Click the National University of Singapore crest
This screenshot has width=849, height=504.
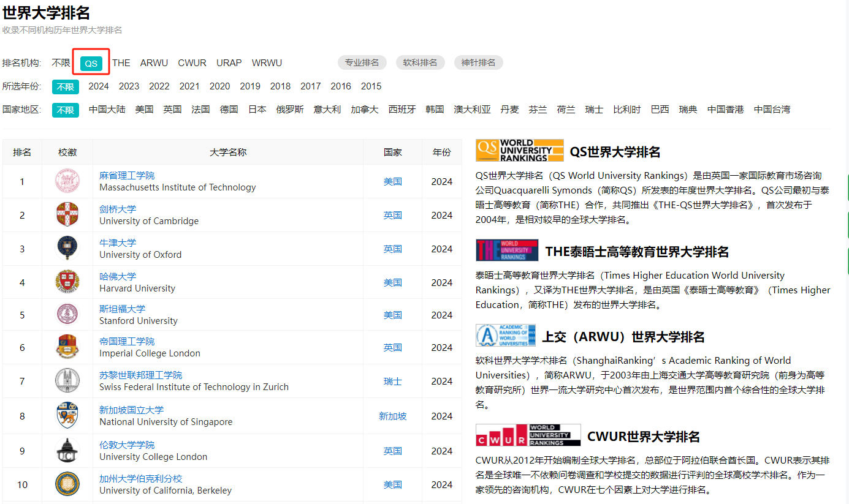(x=67, y=415)
